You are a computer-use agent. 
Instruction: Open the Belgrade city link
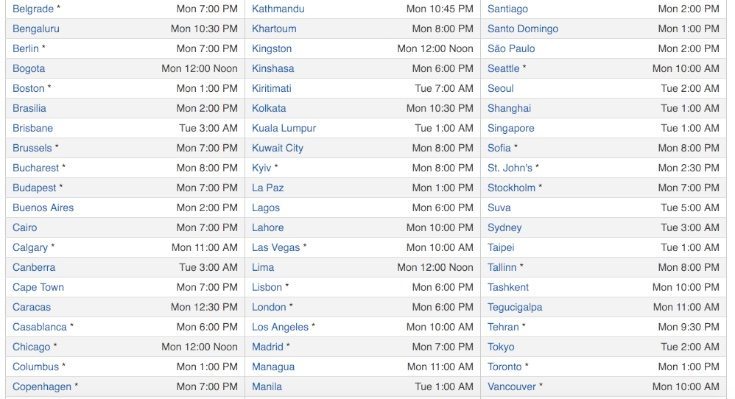(33, 9)
